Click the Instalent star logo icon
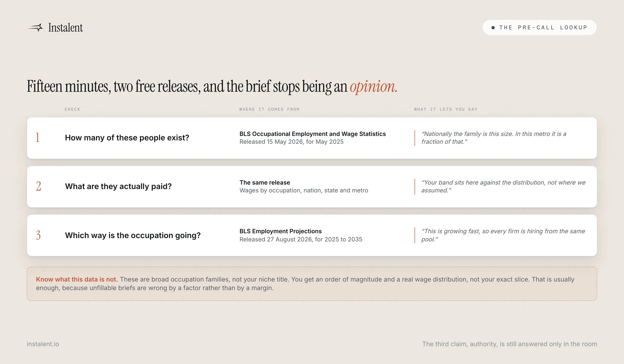Viewport: 624px width, 364px height. tap(35, 27)
